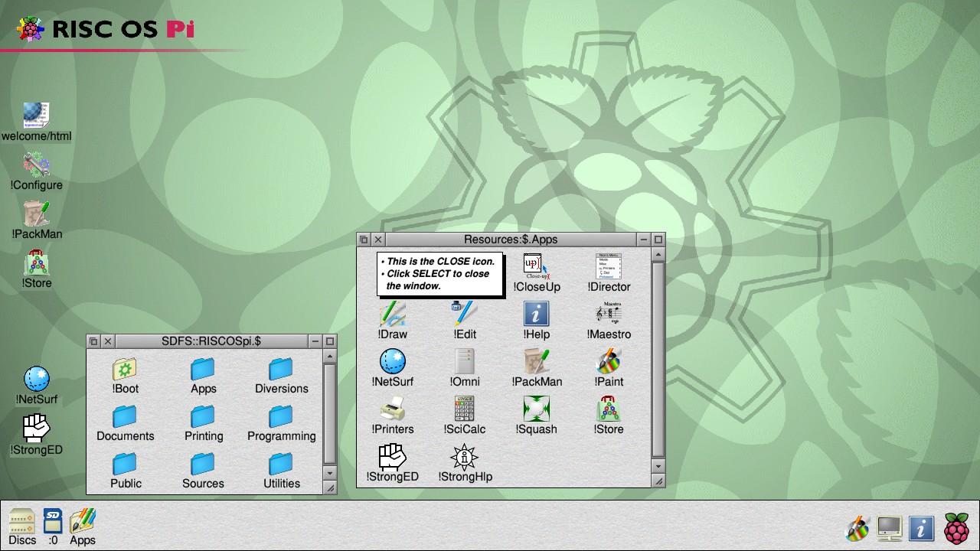This screenshot has height=551, width=980.
Task: Launch !SciCalc calculator in Apps window
Action: click(x=464, y=410)
